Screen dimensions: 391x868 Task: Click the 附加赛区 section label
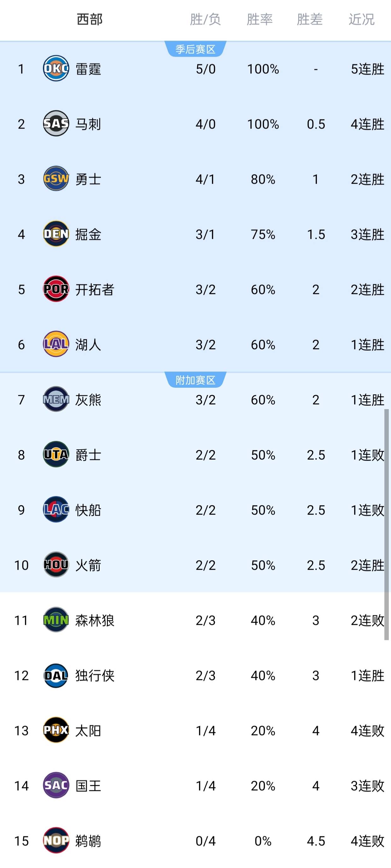click(195, 379)
